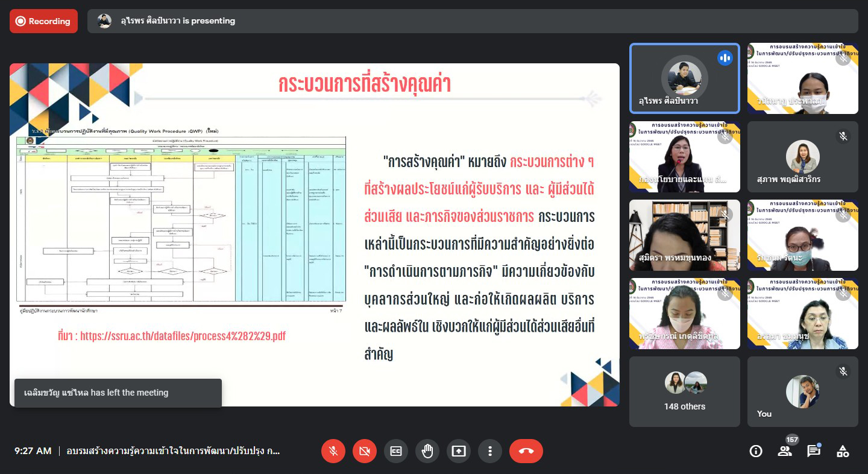Open the chat with everyone panel
Screen dimensions: 868x474
814,451
